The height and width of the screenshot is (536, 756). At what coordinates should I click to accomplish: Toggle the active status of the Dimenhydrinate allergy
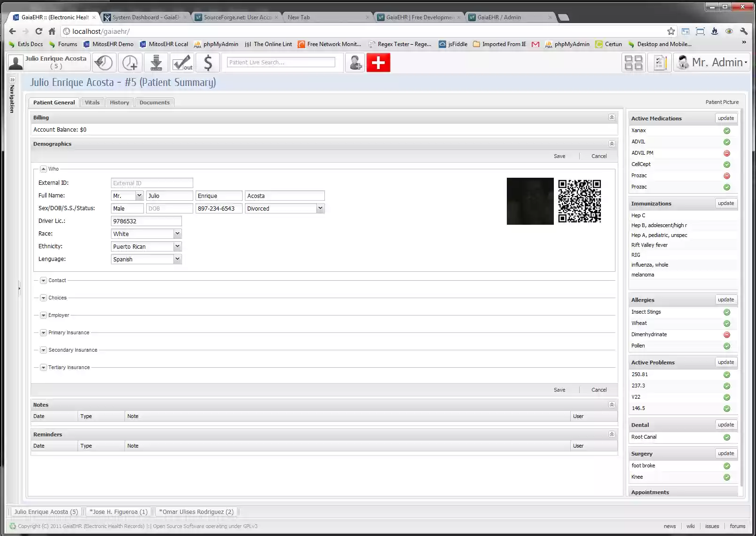(726, 334)
